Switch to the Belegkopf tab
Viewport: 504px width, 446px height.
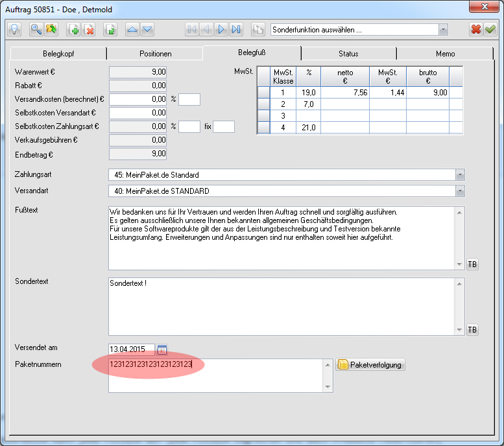58,54
